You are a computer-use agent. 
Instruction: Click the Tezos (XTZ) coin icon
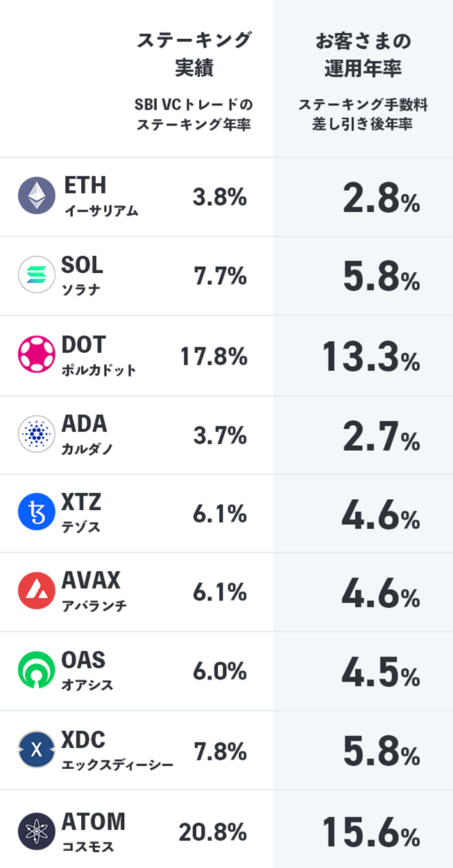point(36,513)
